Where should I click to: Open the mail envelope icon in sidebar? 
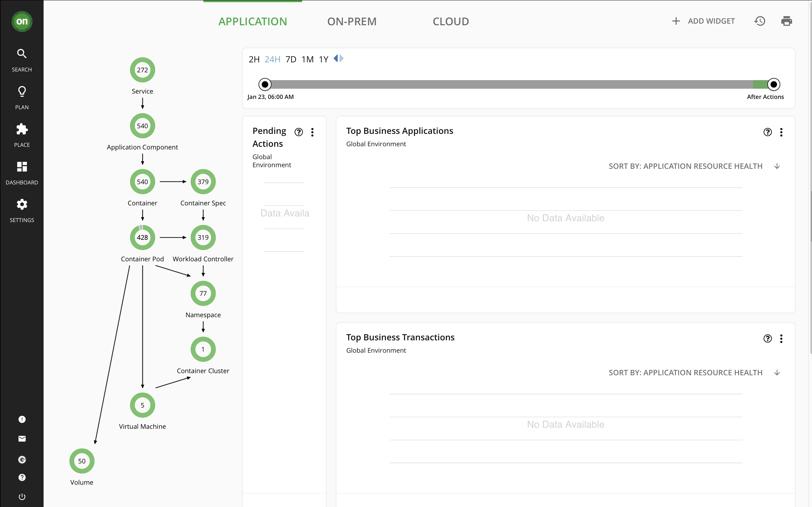22,439
